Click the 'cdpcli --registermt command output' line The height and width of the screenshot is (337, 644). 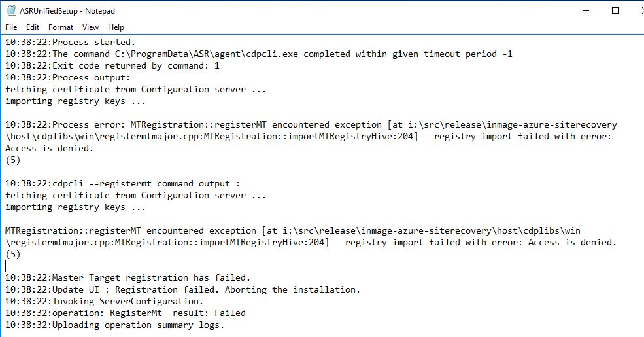(122, 183)
